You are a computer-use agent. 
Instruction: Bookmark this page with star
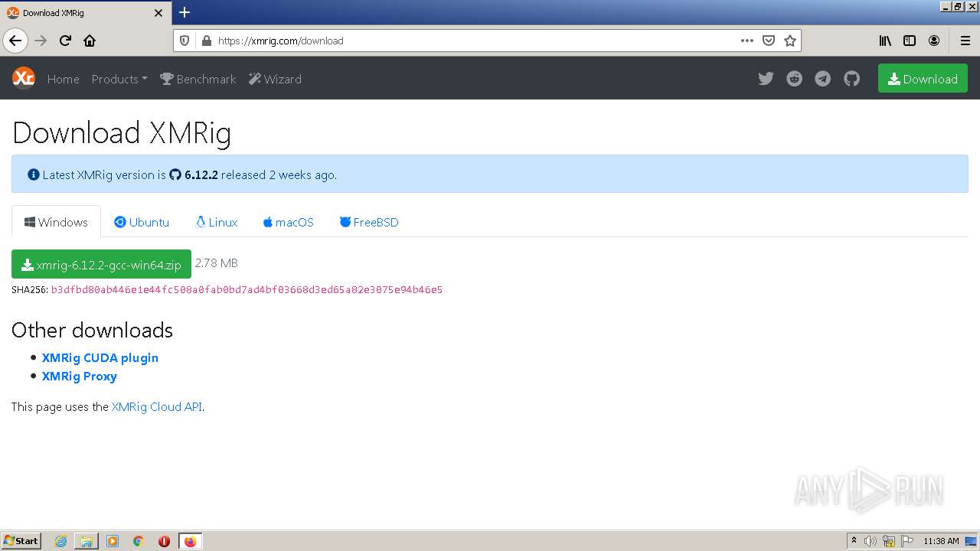point(790,41)
